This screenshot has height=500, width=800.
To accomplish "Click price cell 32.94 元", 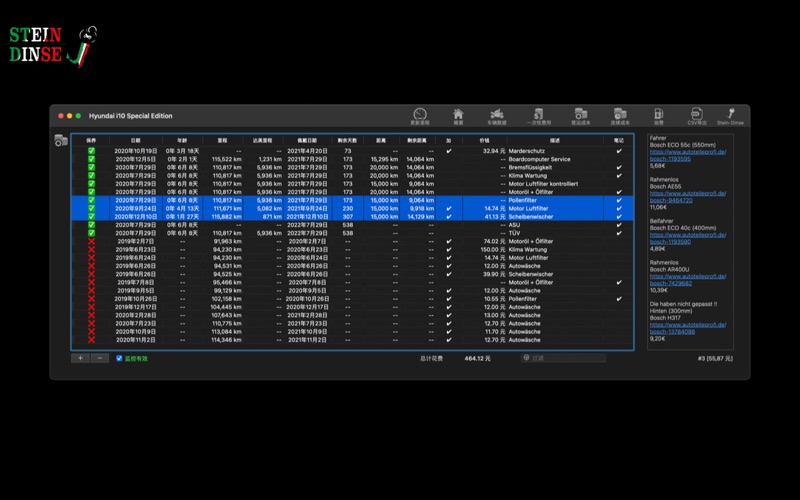I will coord(494,151).
